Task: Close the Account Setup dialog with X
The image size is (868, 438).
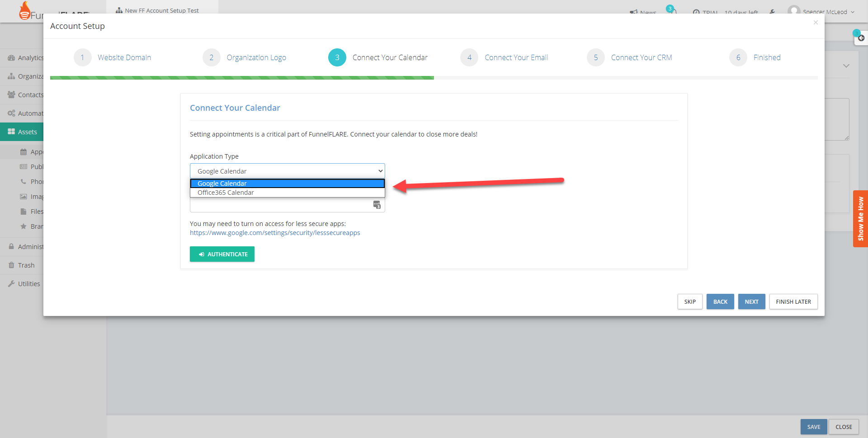Action: 816,23
